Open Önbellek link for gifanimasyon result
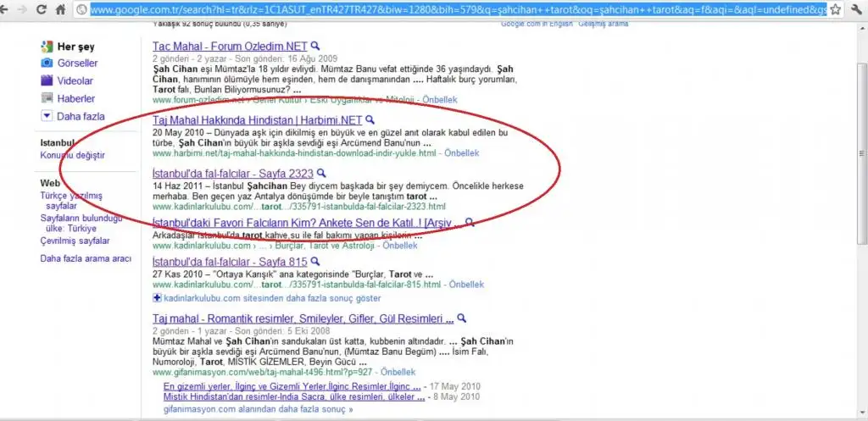The width and height of the screenshot is (868, 421). pos(398,372)
